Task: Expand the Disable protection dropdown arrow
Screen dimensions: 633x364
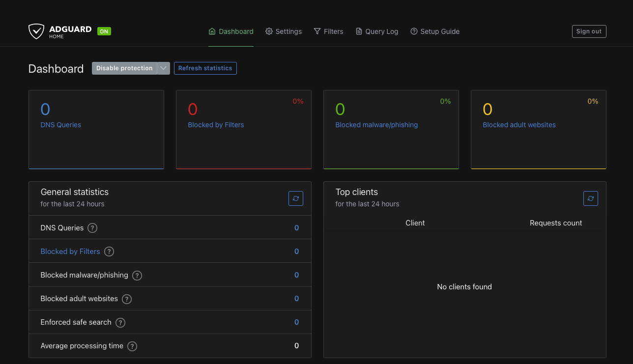Action: tap(164, 68)
